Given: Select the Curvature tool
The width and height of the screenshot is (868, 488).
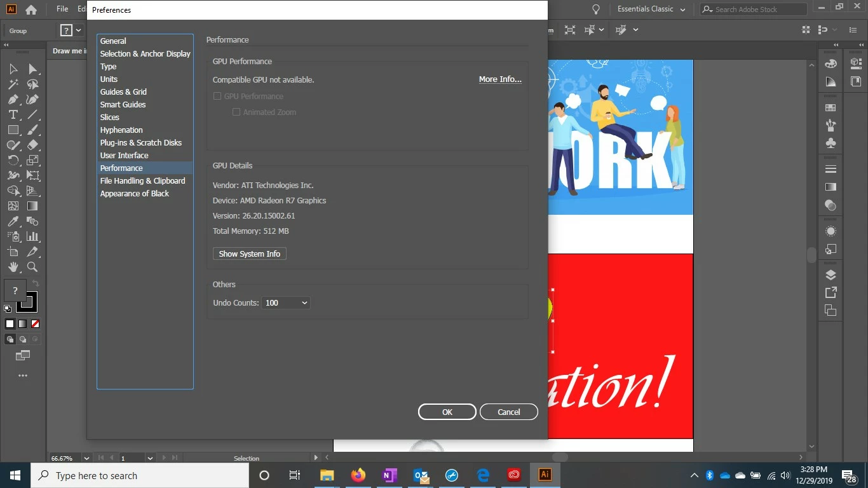Looking at the screenshot, I should 33,99.
